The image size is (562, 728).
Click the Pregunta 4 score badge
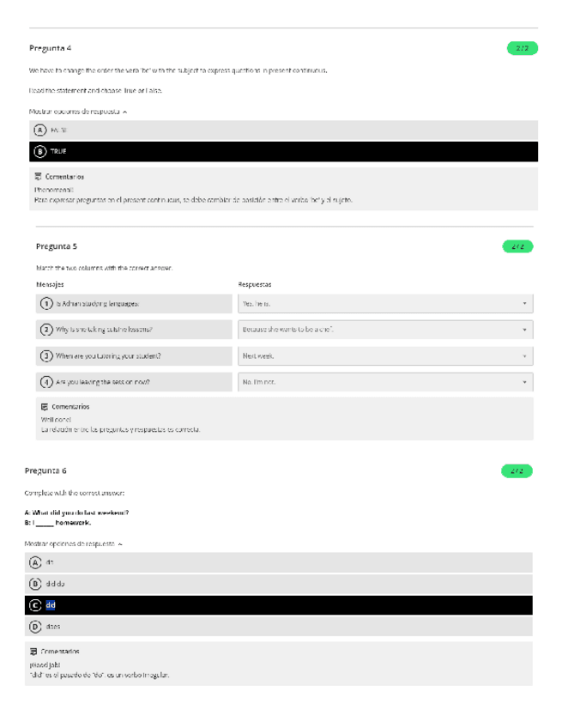(x=522, y=48)
